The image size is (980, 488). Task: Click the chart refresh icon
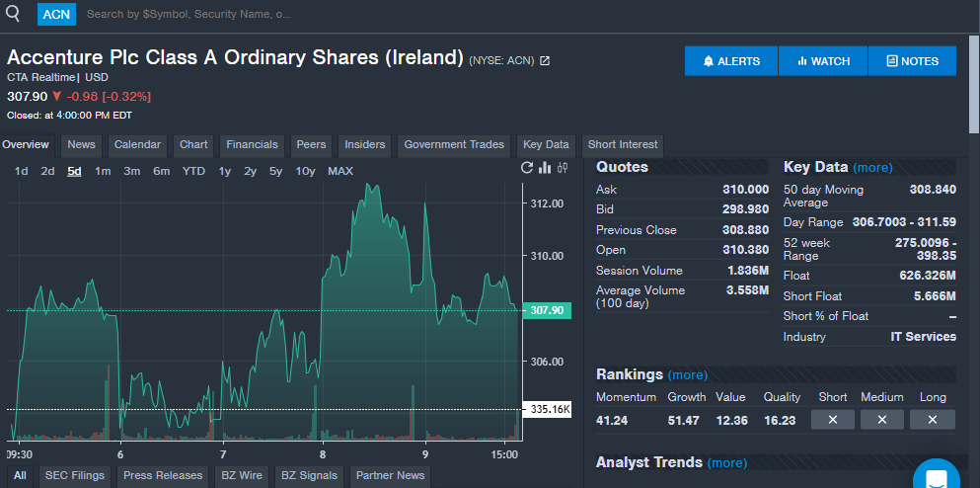[527, 168]
